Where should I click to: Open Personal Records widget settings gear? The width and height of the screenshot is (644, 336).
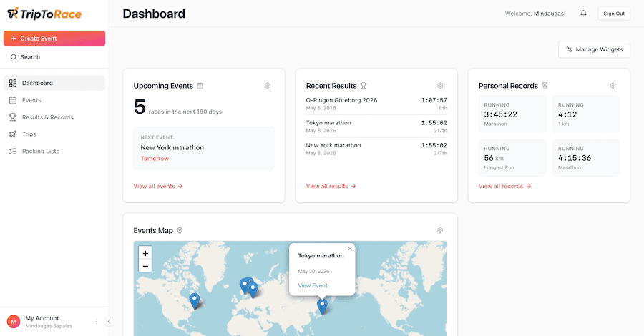point(613,86)
